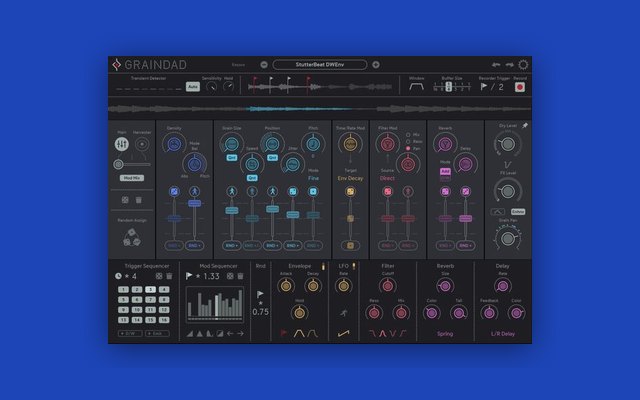Randomize the Trigger Sequencer with dice icon
This screenshot has width=640, height=400.
coord(159,276)
